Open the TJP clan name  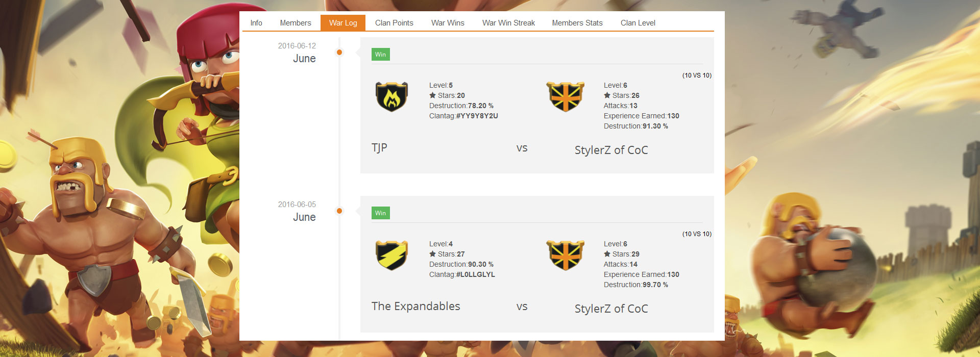click(x=379, y=148)
